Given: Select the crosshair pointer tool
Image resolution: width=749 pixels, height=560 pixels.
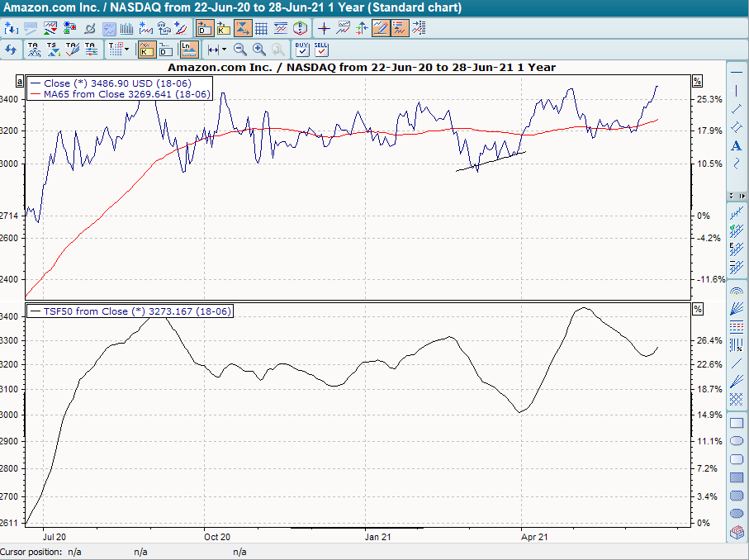Looking at the screenshot, I should point(322,27).
